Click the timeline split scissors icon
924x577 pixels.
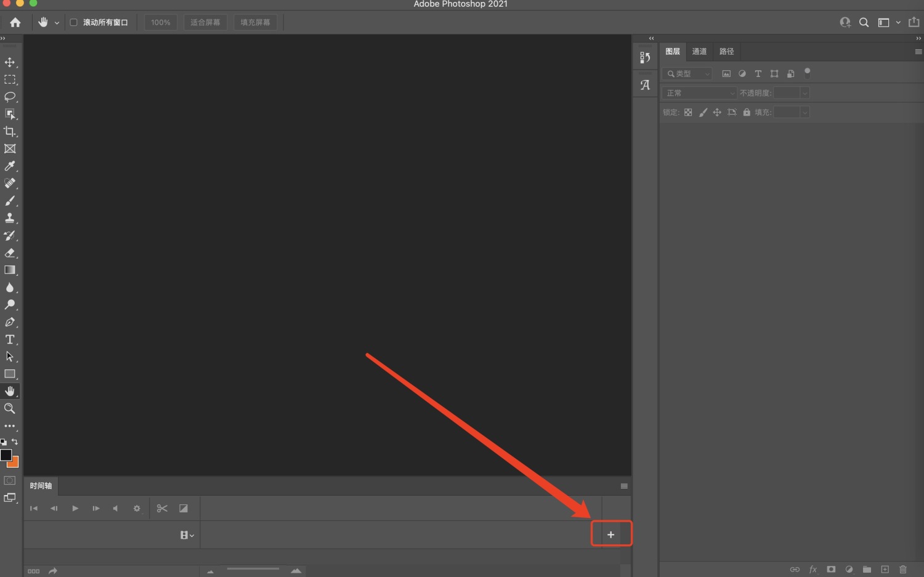pos(162,508)
